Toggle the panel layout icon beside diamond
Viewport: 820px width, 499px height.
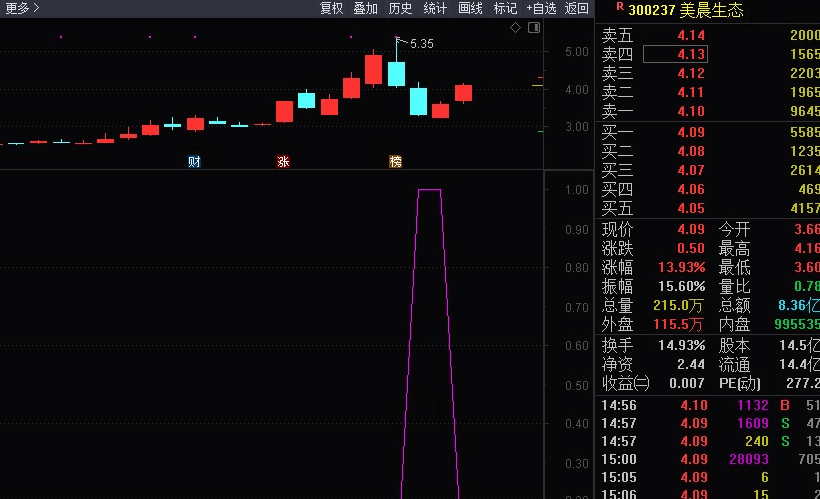[x=534, y=28]
